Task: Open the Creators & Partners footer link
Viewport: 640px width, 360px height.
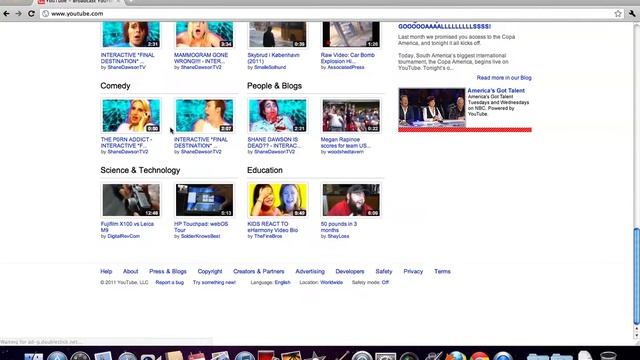Action: (259, 271)
